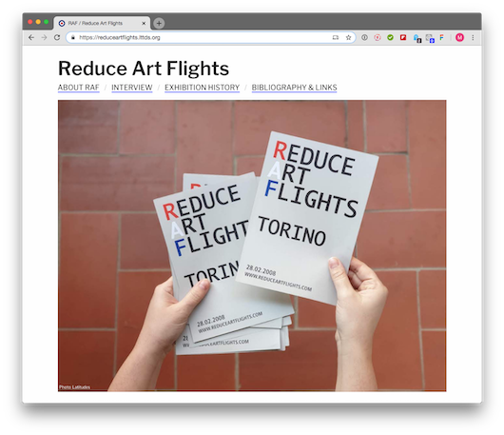Close the RAF / Reduce Art Flights tab

[x=144, y=23]
